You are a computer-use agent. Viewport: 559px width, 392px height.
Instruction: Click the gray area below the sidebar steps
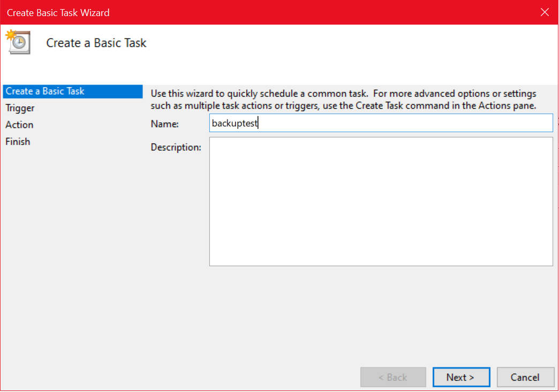coord(70,241)
